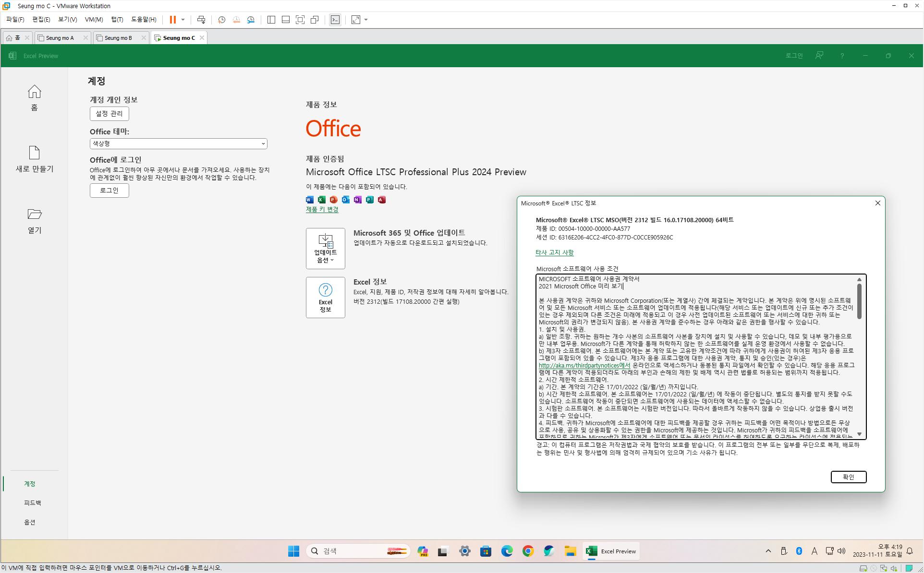The height and width of the screenshot is (573, 924).
Task: Open the 업데이트 옵션 dropdown button
Action: point(325,248)
